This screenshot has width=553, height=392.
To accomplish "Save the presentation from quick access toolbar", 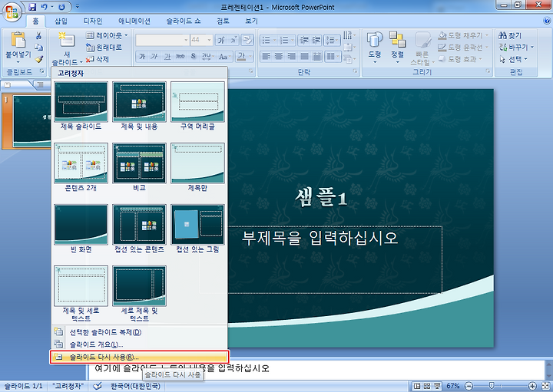I will [x=32, y=7].
